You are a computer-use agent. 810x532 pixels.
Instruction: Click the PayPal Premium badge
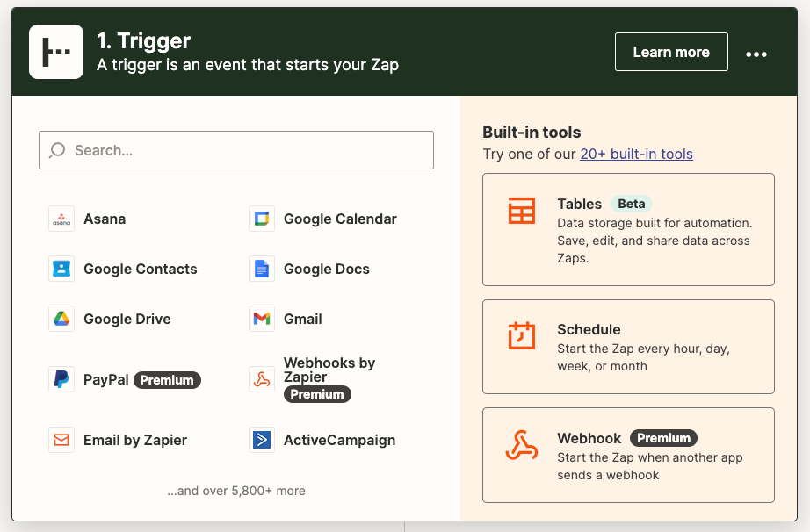click(168, 380)
